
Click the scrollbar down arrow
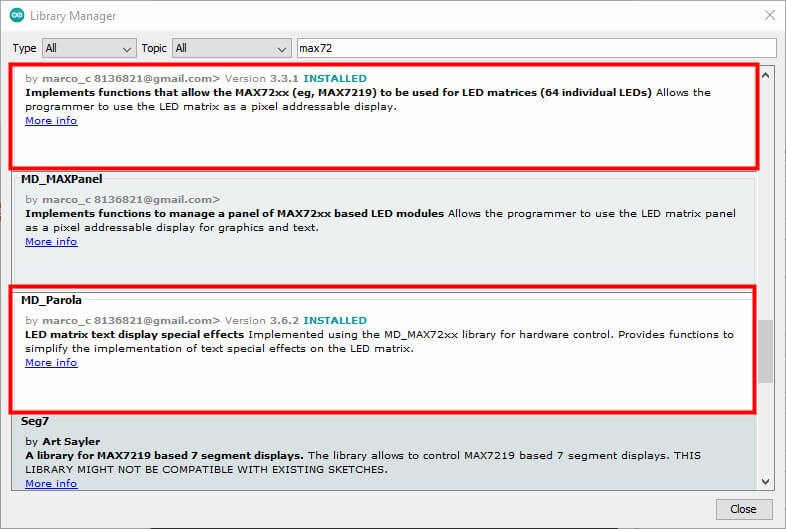coord(765,481)
